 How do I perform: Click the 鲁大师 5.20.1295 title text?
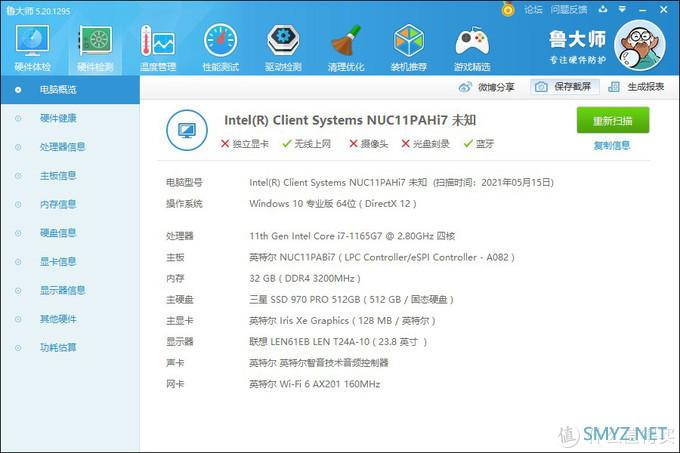(x=38, y=10)
